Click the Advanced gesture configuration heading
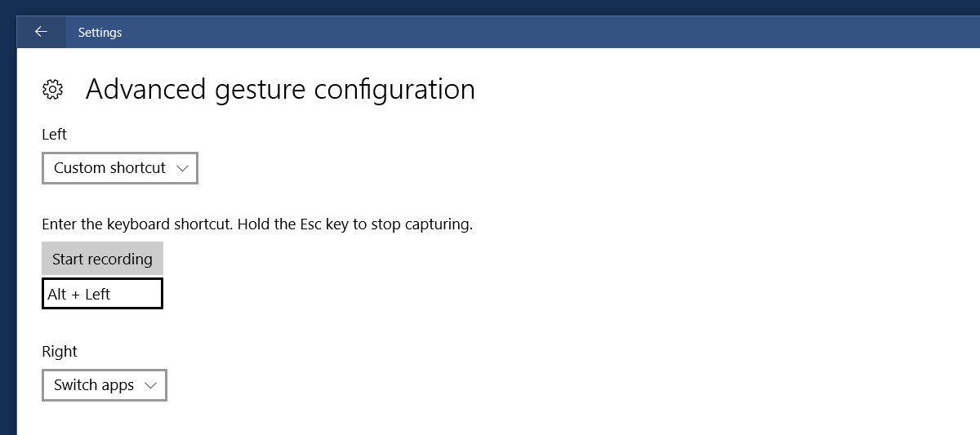The width and height of the screenshot is (980, 435). coord(280,89)
